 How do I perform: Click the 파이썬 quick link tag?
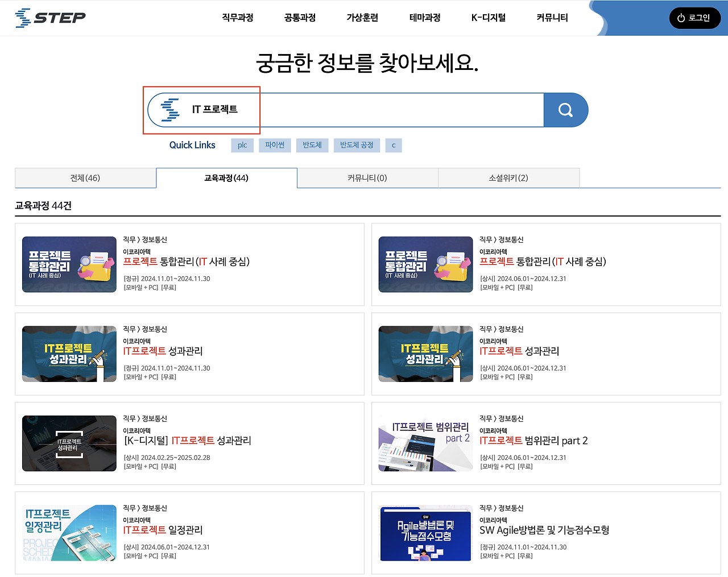coord(275,145)
